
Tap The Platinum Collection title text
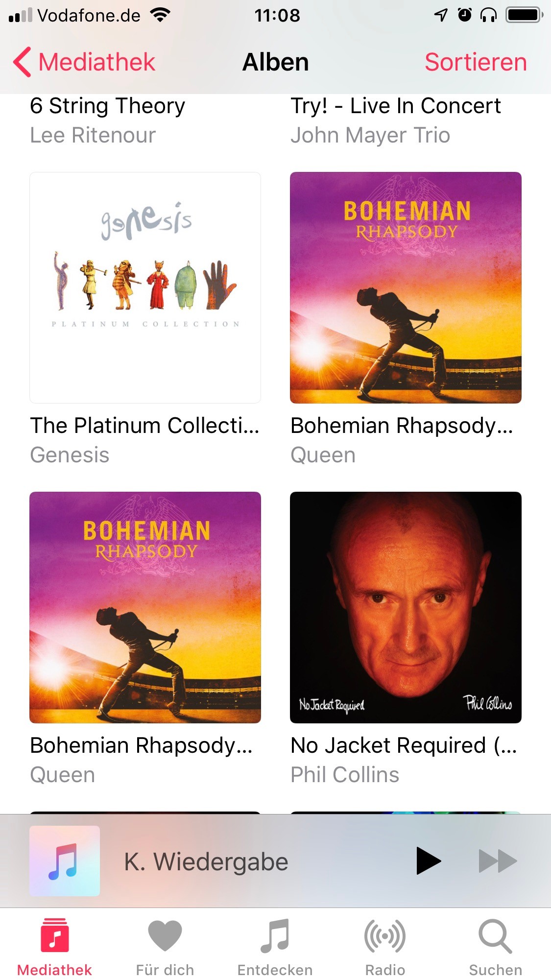point(144,426)
